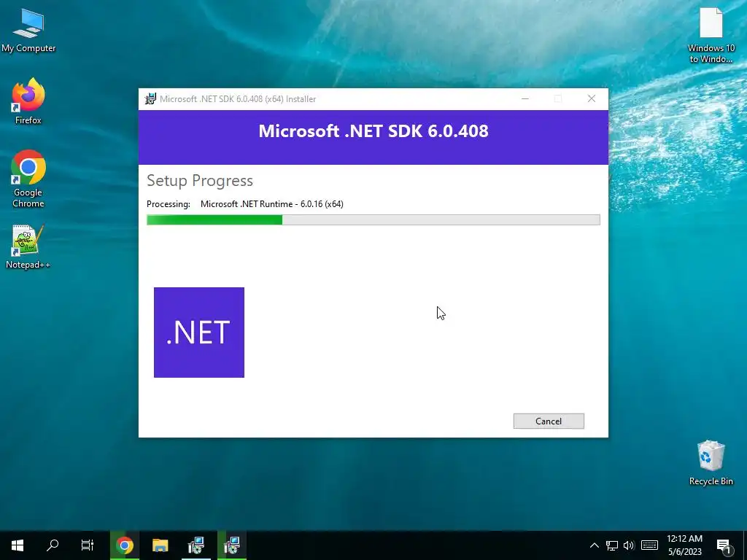Image resolution: width=747 pixels, height=560 pixels.
Task: Open File Explorer from the taskbar
Action: pos(160,545)
